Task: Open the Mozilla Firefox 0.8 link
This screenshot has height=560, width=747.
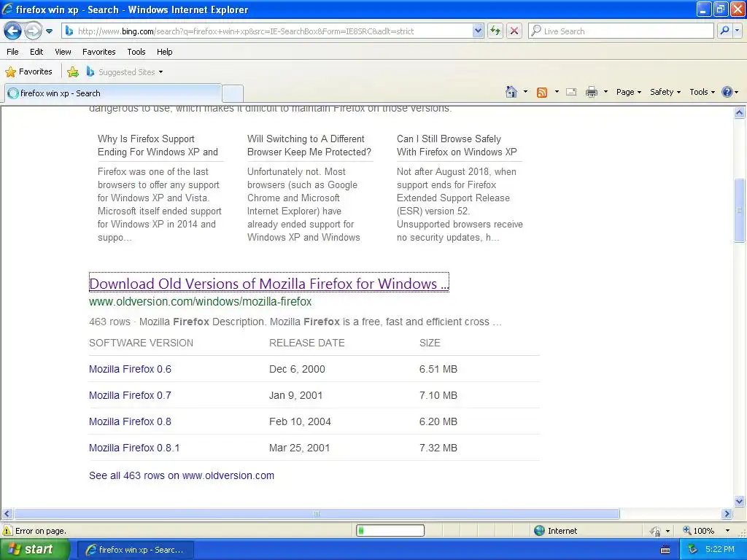Action: coord(130,421)
